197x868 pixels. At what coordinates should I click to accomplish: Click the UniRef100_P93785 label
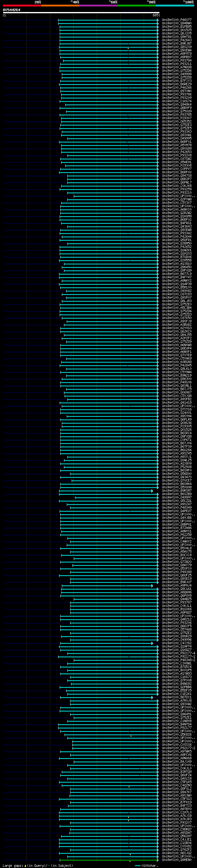pyautogui.click(x=177, y=115)
